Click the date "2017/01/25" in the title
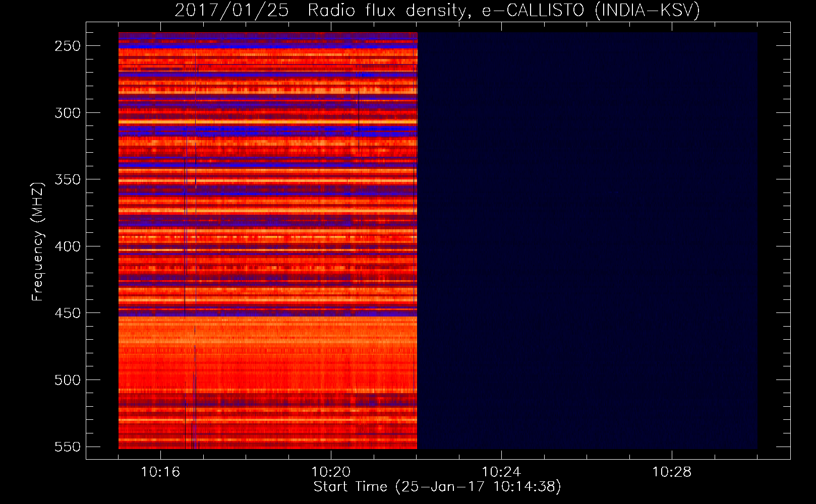Viewport: 816px width, 504px height. pos(231,10)
